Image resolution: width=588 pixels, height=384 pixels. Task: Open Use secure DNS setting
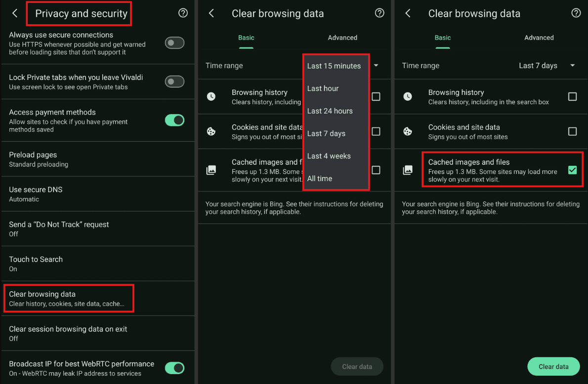(97, 194)
